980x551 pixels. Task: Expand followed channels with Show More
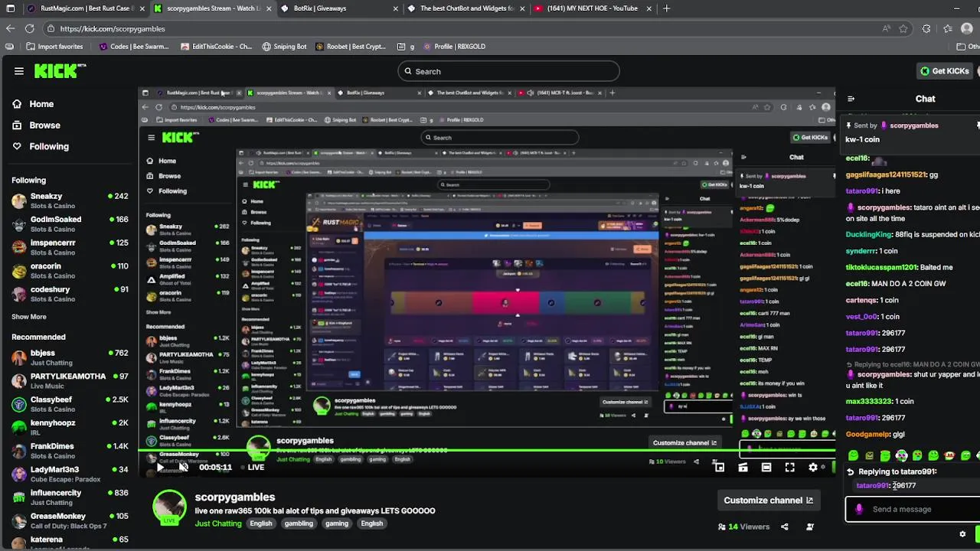pos(29,317)
